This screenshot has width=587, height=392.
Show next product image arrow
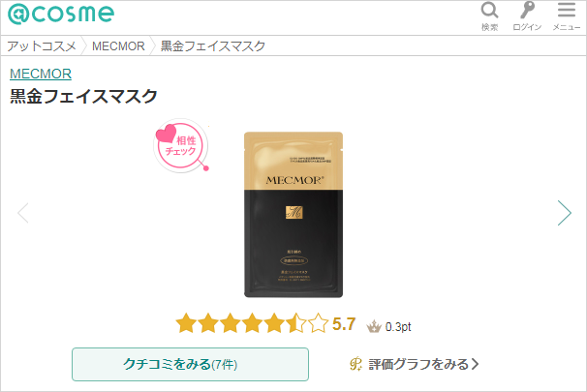click(x=565, y=213)
